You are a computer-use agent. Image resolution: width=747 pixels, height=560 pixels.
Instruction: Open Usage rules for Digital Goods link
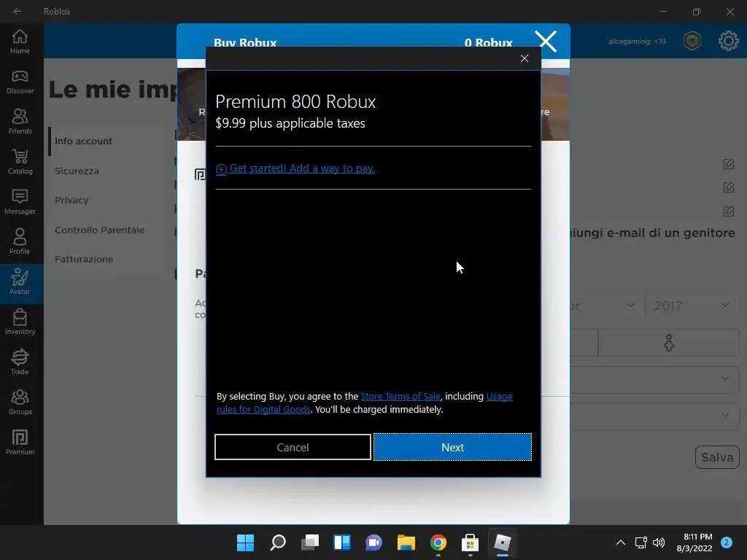[x=365, y=402]
